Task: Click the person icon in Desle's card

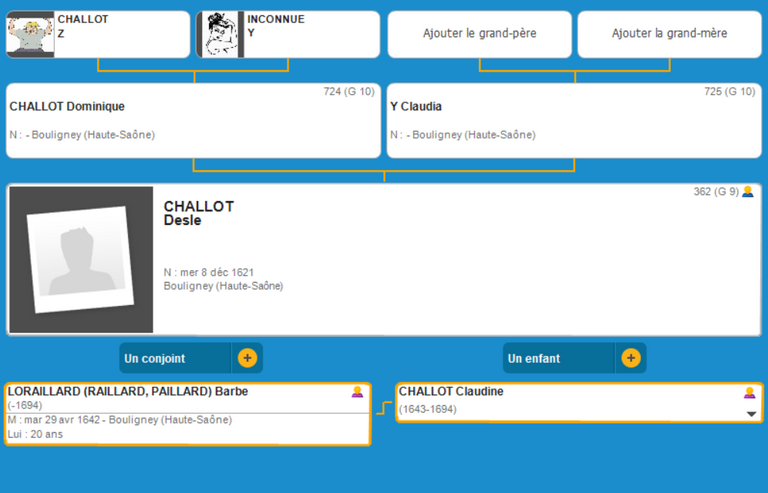Action: click(747, 192)
